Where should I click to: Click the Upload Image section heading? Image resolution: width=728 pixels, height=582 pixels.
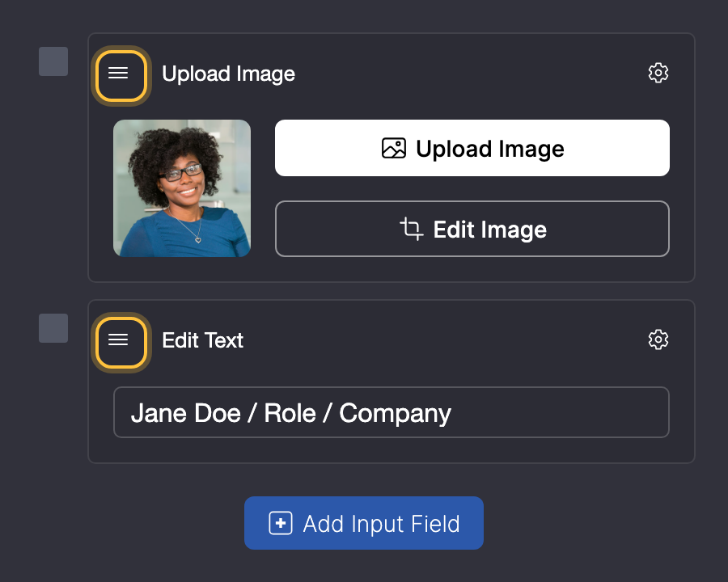click(x=228, y=74)
